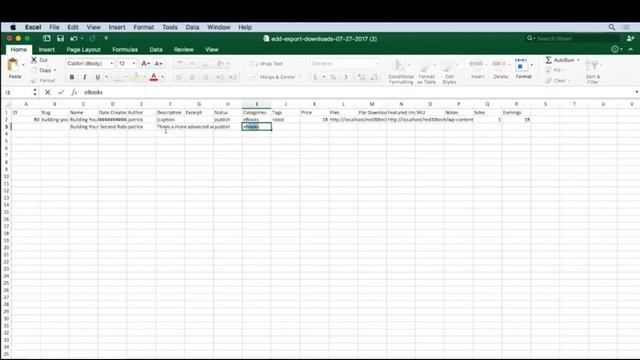Switch to the Formulas tab
This screenshot has height=360, width=640.
[x=125, y=49]
